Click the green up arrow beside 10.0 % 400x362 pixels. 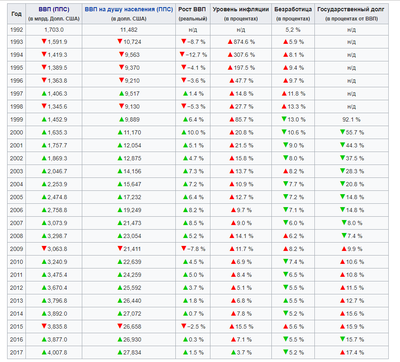pyautogui.click(x=183, y=132)
